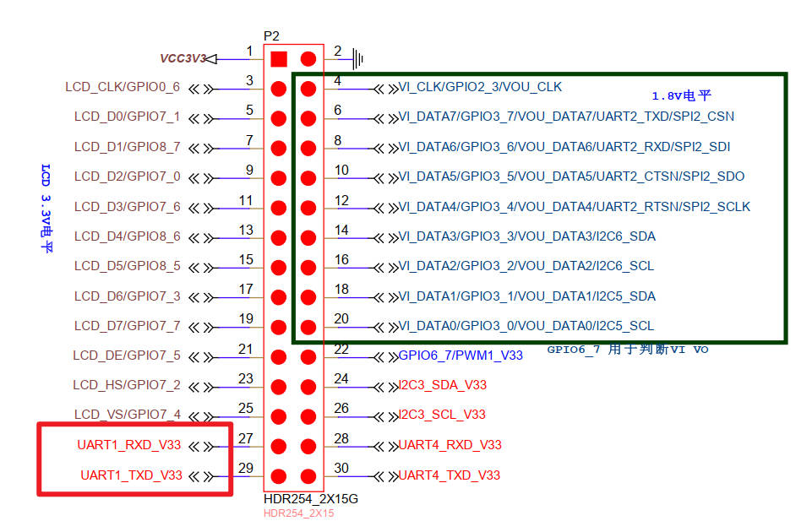
Task: Click the port symbol beside LCD_CLK/GPIO0_6
Action: 200,88
